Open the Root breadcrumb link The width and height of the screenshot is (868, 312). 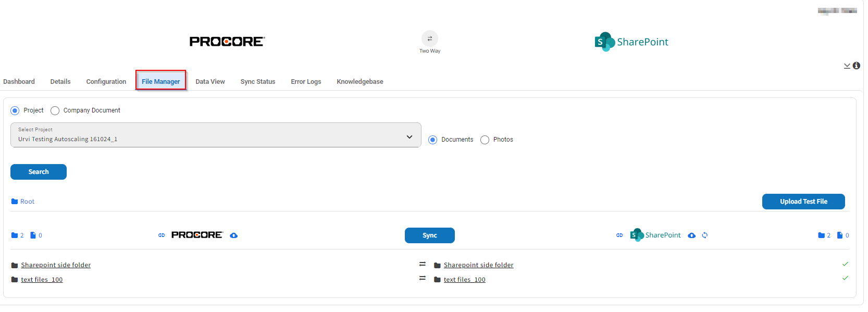tap(27, 202)
